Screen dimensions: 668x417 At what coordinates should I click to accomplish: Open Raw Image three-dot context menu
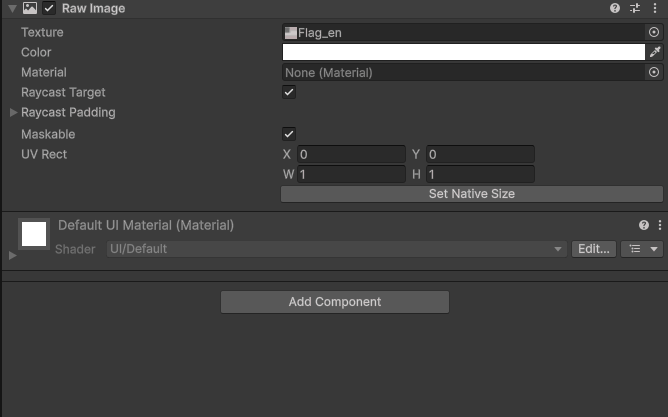[655, 8]
